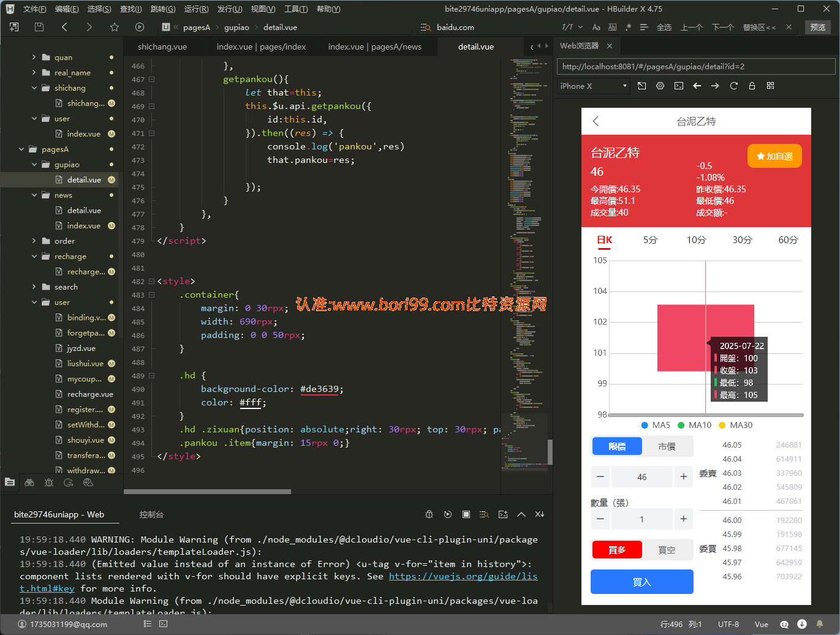840x635 pixels.
Task: Click the notification bell in the status bar
Action: [x=819, y=624]
